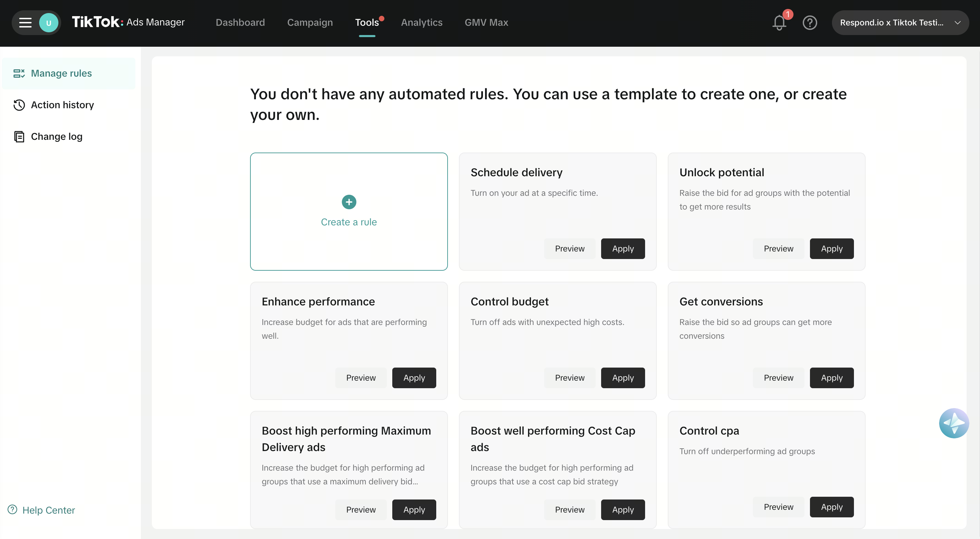Apply the Schedule delivery template
The width and height of the screenshot is (980, 539).
pyautogui.click(x=622, y=248)
